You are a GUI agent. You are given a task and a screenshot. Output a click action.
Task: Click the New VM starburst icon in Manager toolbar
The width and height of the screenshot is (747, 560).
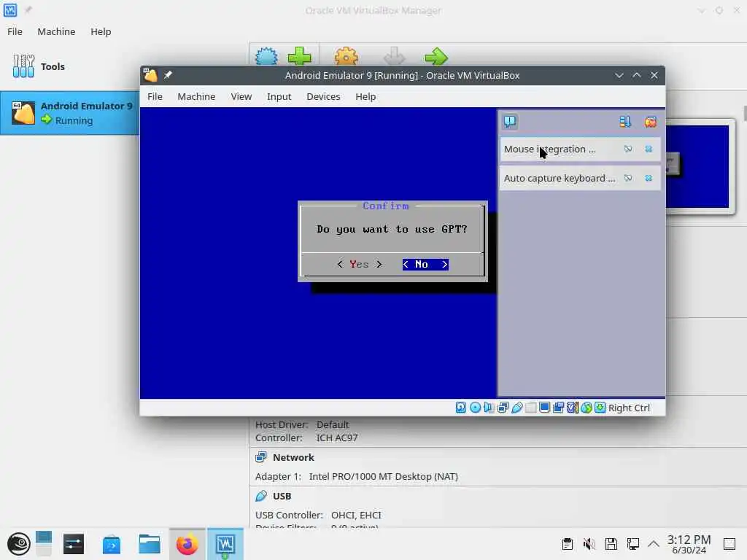click(266, 56)
